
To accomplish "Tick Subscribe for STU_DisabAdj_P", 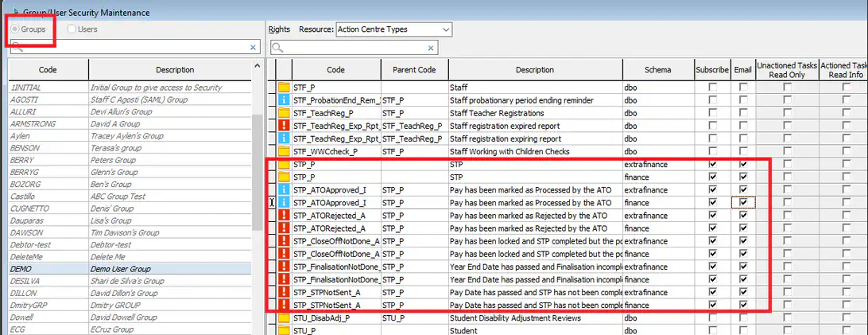I will coord(712,318).
